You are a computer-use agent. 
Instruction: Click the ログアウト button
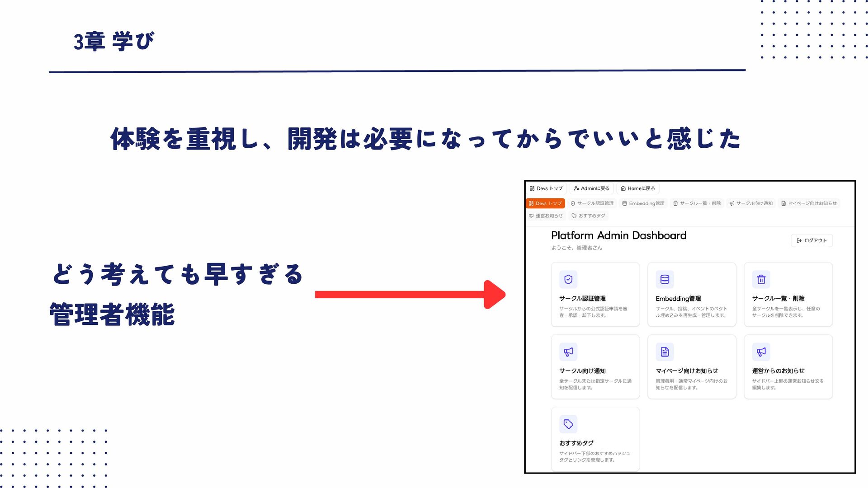pyautogui.click(x=811, y=240)
